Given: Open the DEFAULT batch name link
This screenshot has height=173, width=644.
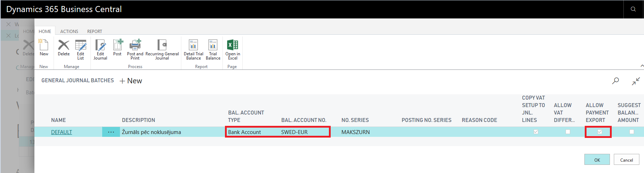Looking at the screenshot, I should tap(61, 132).
